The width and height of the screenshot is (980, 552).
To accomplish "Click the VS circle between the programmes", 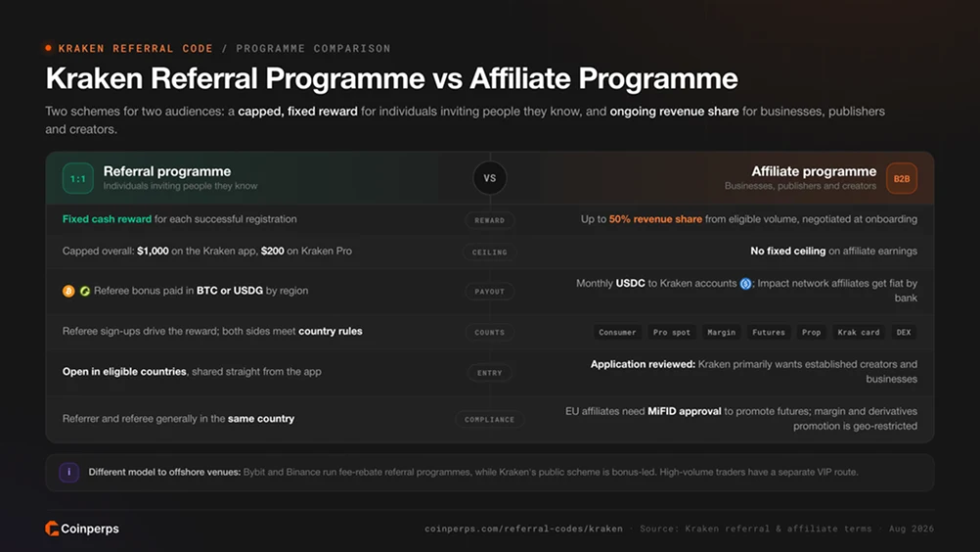I will tap(489, 178).
